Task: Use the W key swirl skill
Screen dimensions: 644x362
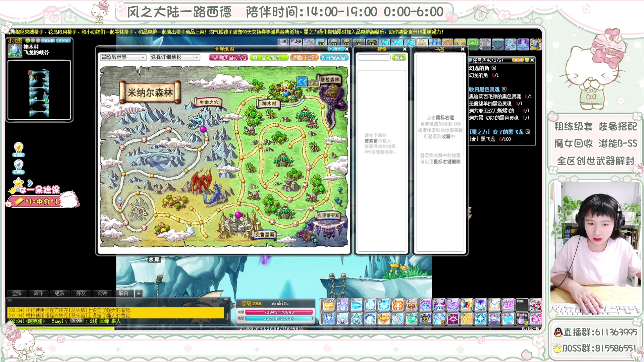Action: [453, 305]
